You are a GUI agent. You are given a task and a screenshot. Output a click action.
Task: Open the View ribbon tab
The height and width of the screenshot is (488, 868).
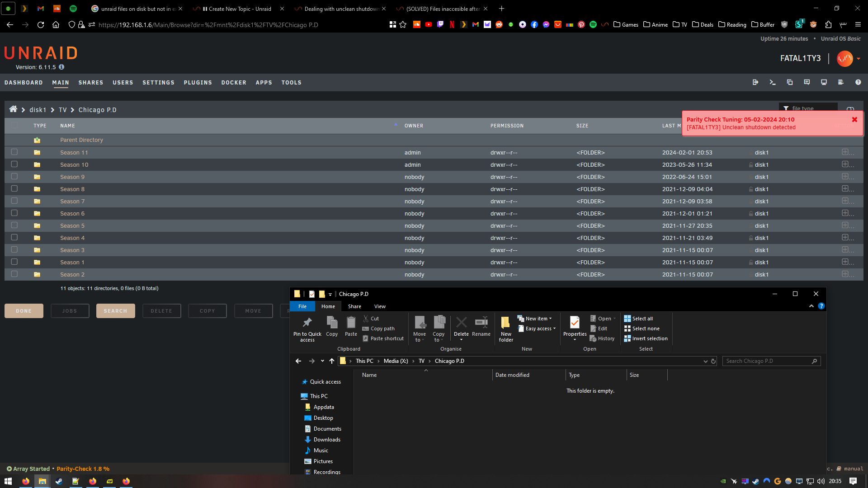tap(380, 306)
